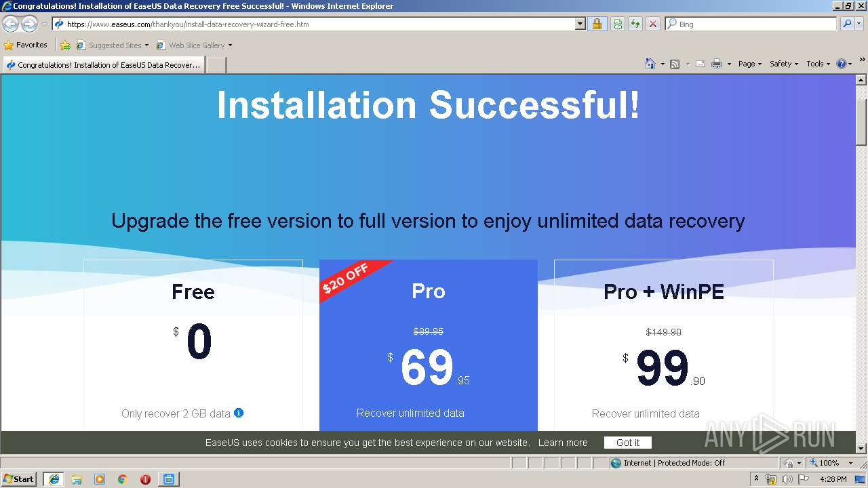Screen dimensions: 868x488
Task: Click the vertical scrollbar thumb
Action: click(x=861, y=121)
